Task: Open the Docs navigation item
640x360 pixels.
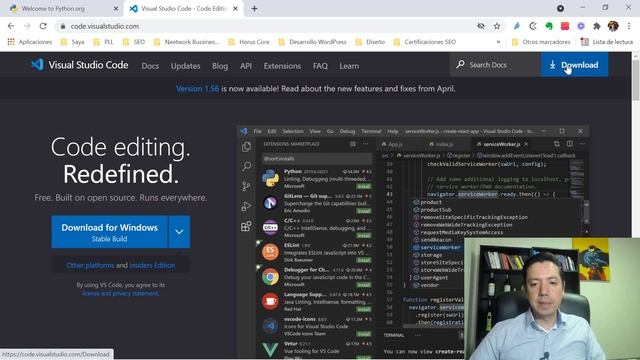Action: pyautogui.click(x=150, y=66)
